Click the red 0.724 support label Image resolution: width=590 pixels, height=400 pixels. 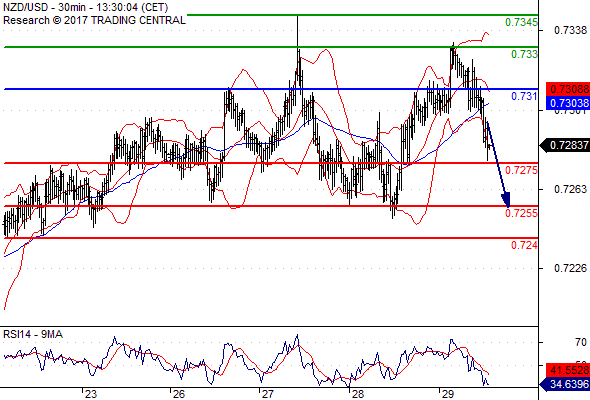[x=524, y=245]
